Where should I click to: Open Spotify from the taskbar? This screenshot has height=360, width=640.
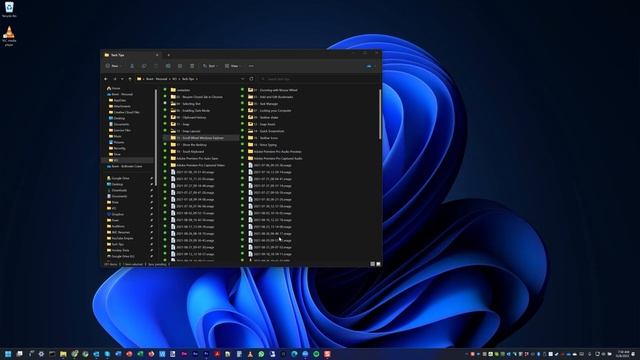tap(316, 354)
